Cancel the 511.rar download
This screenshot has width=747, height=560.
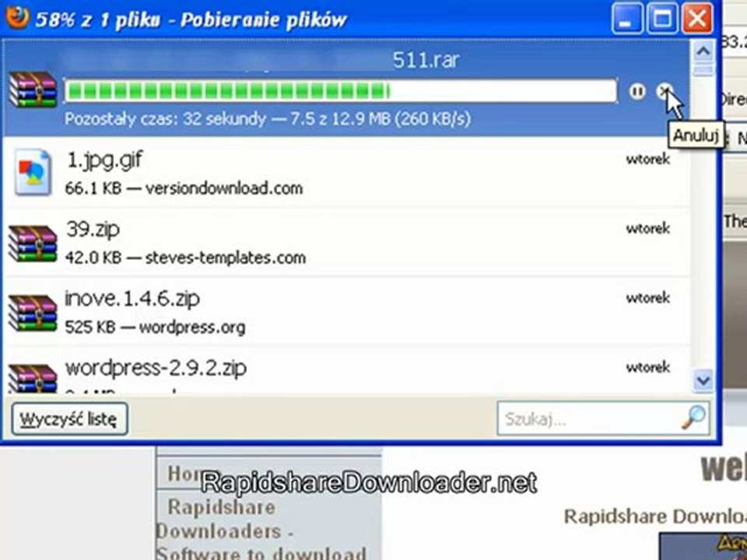[x=664, y=90]
